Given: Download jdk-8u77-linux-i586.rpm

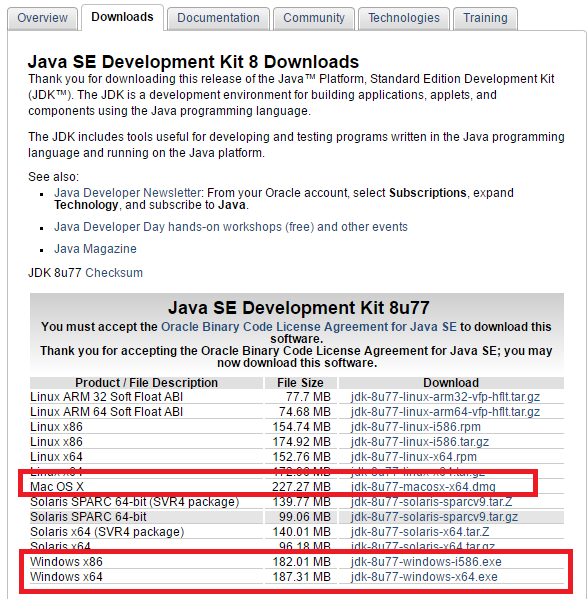Looking at the screenshot, I should [416, 427].
